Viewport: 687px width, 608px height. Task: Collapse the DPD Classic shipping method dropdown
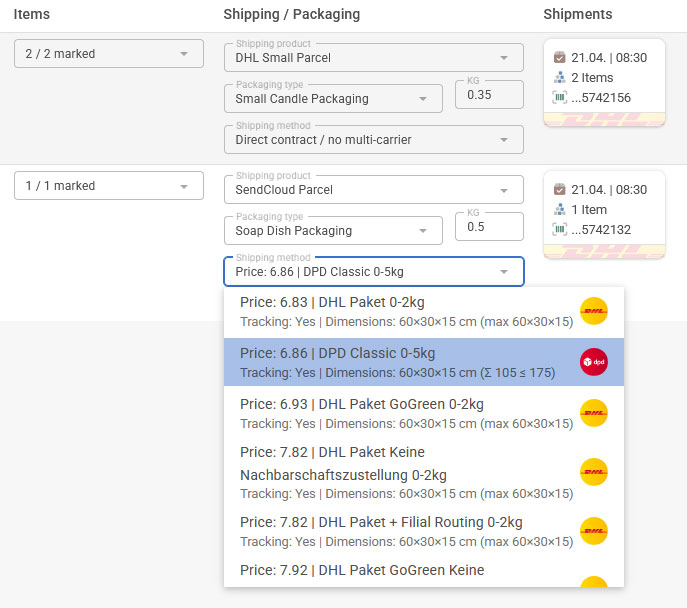(374, 272)
